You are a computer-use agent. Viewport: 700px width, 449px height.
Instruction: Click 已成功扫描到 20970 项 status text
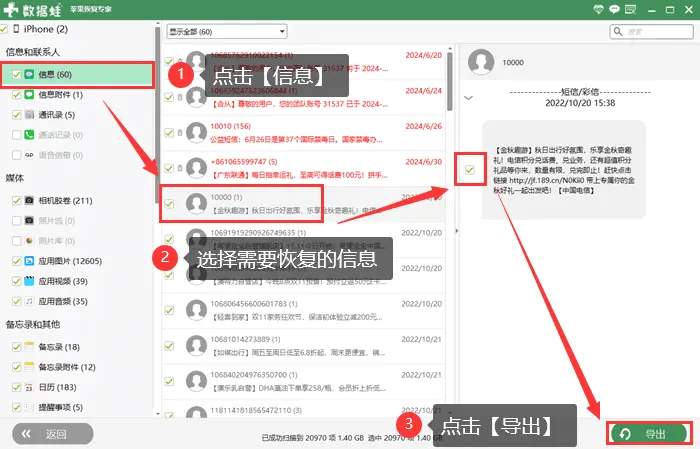coord(313,438)
